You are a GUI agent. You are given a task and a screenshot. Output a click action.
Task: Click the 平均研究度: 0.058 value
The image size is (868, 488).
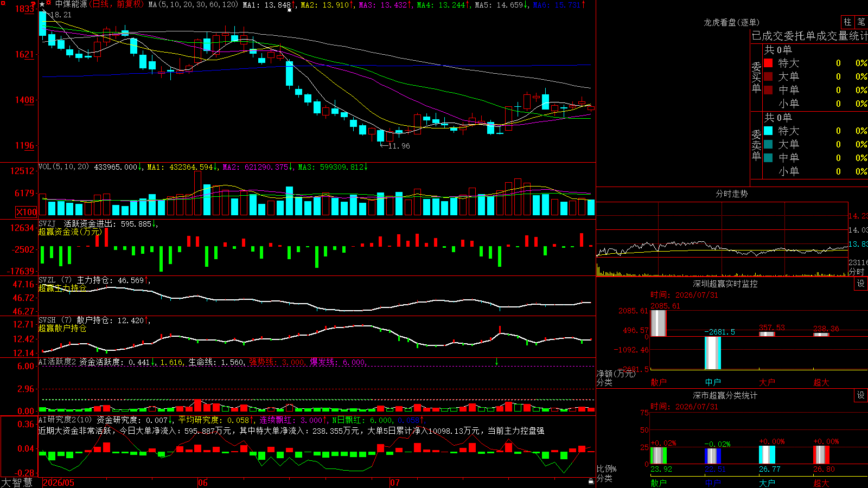[x=214, y=420]
